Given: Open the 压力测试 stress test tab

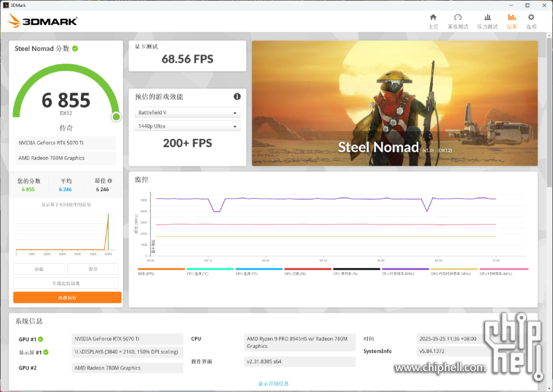Looking at the screenshot, I should (x=487, y=22).
